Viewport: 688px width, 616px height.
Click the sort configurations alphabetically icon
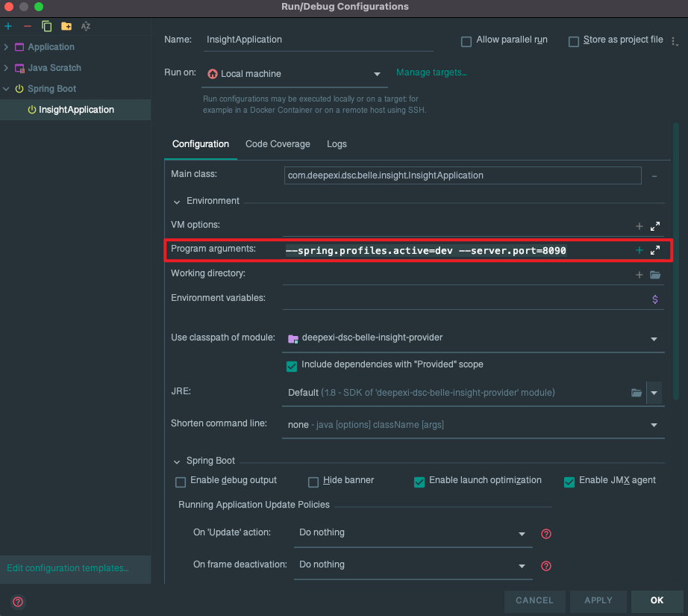click(x=86, y=26)
